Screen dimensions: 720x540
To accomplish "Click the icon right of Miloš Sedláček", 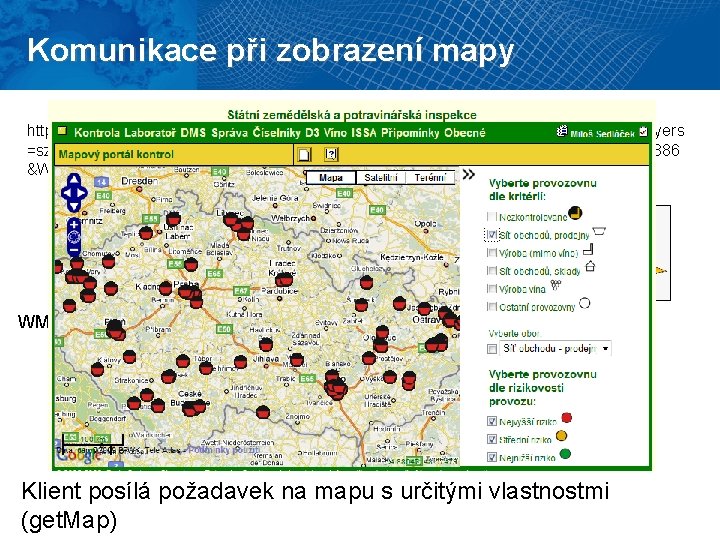I will click(x=643, y=131).
